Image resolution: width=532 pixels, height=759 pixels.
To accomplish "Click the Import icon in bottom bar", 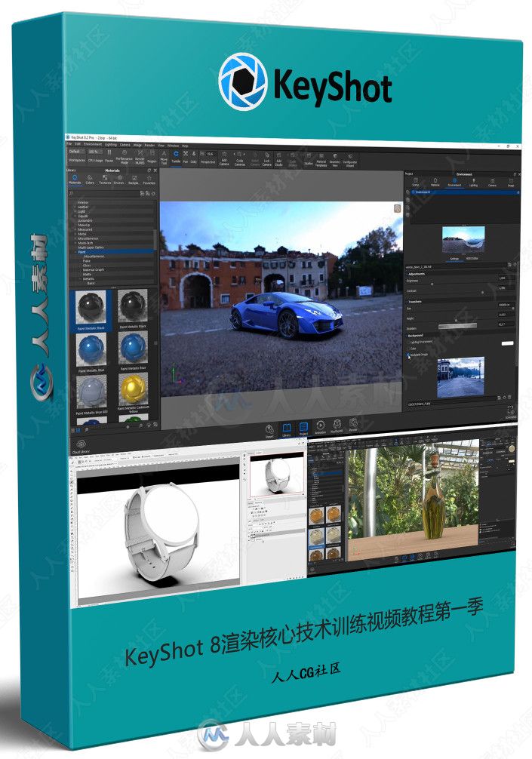I will (269, 430).
